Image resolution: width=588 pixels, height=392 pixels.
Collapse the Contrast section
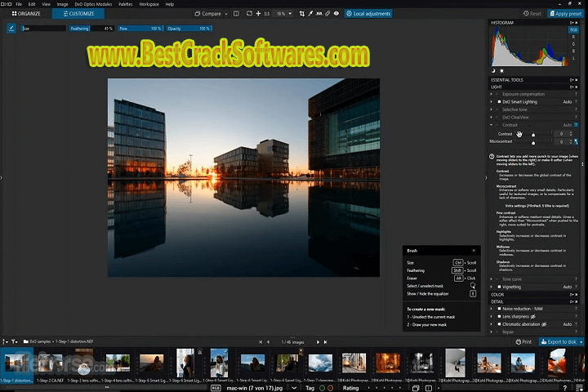[x=492, y=125]
